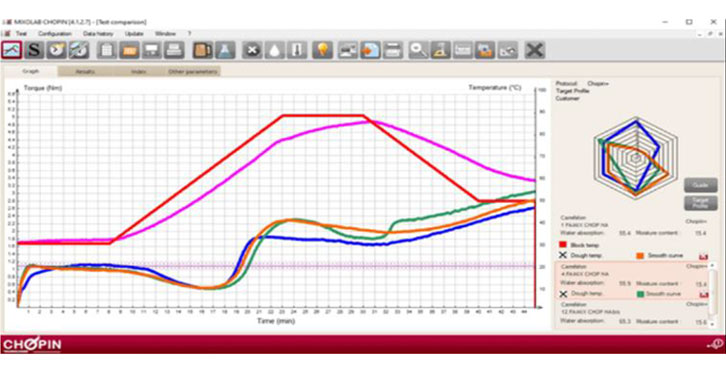Open the Configuration menu
Viewport: 726px width, 372px height.
pyautogui.click(x=55, y=34)
